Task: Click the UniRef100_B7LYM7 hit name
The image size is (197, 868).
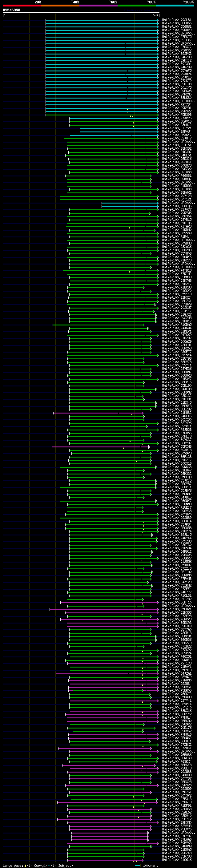Action: click(177, 836)
